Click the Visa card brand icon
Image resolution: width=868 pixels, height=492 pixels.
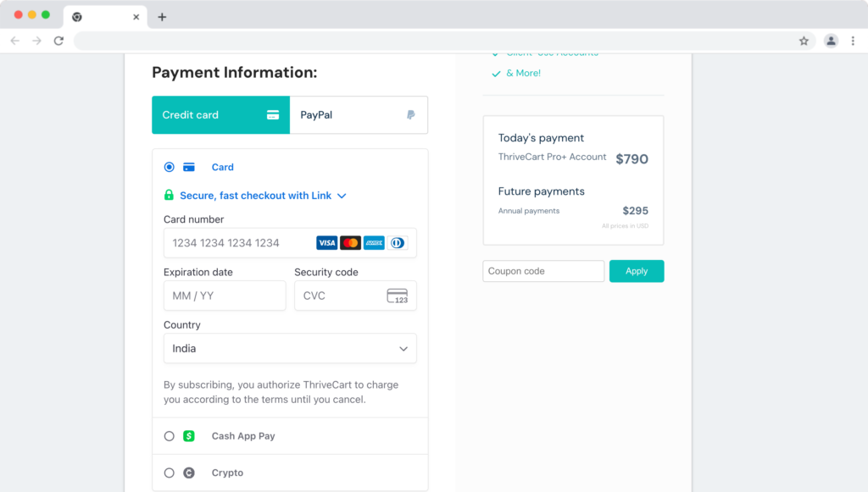(326, 242)
